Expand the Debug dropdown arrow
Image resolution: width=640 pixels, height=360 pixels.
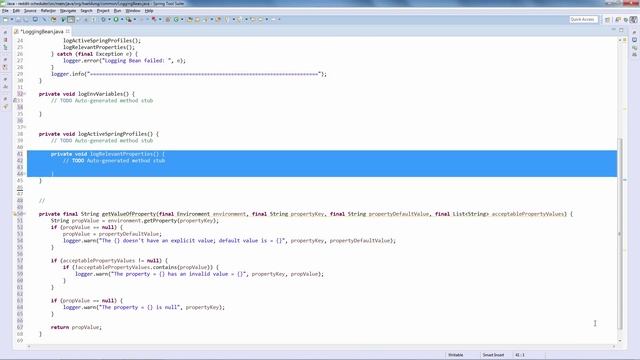pos(109,19)
